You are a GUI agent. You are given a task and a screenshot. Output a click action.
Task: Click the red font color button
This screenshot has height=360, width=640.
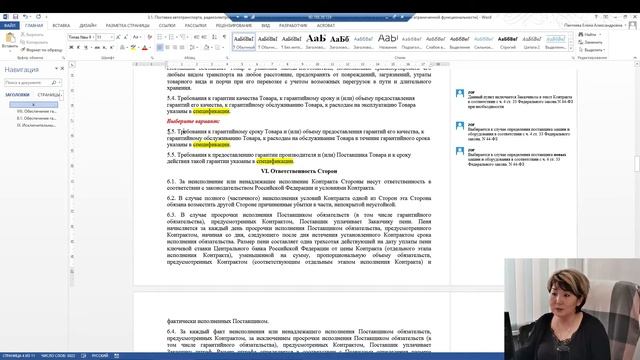pyautogui.click(x=144, y=48)
